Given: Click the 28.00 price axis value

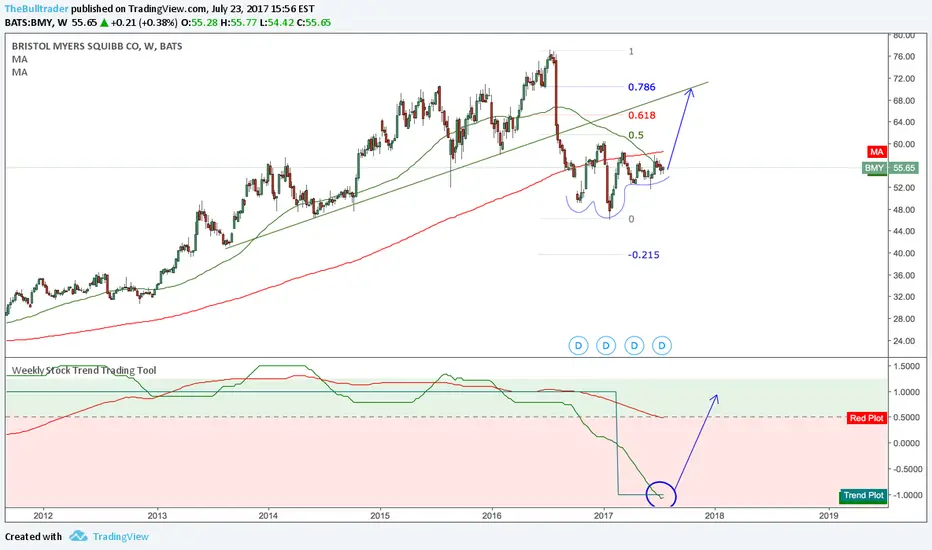Looking at the screenshot, I should [x=904, y=319].
